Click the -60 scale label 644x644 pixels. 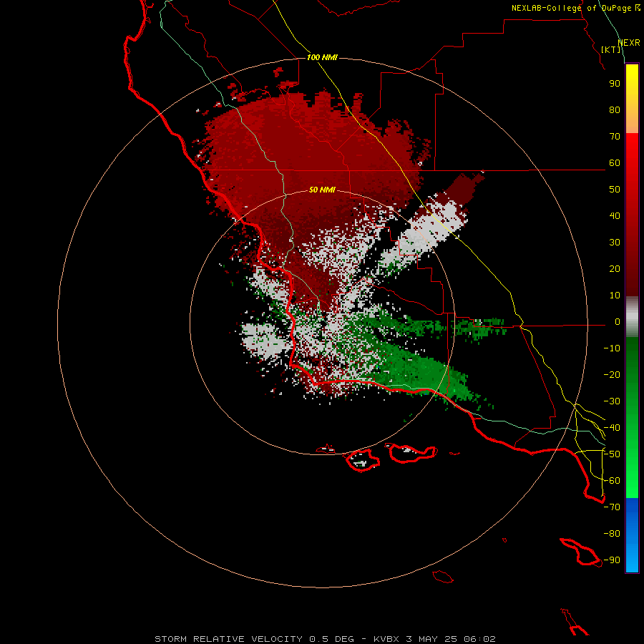tap(612, 481)
